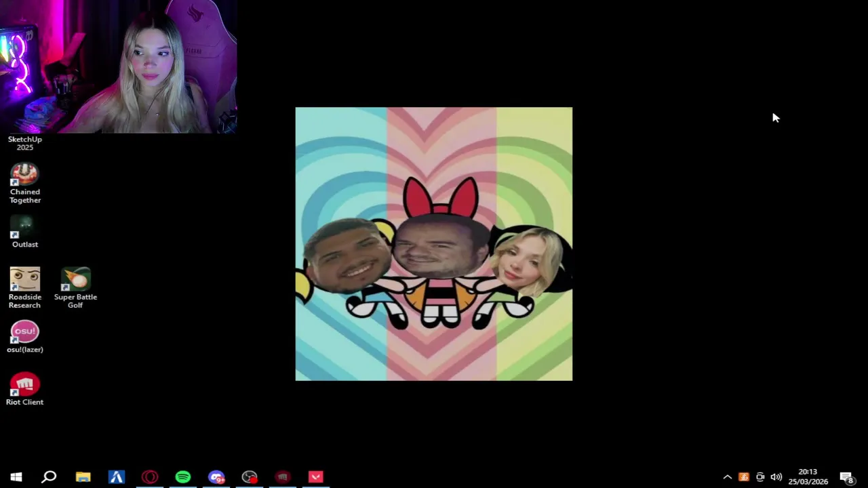The height and width of the screenshot is (488, 868).
Task: Click the osu!(lazer) desktop icon
Action: (x=24, y=337)
